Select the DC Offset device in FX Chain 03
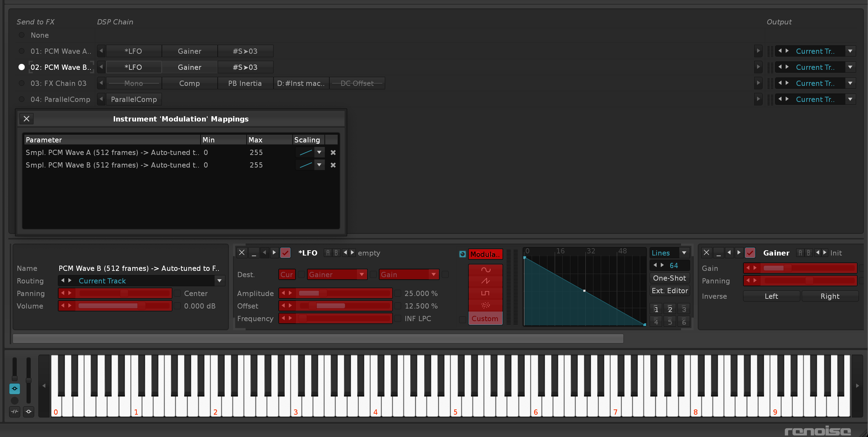Viewport: 868px width, 437px height. pos(357,83)
